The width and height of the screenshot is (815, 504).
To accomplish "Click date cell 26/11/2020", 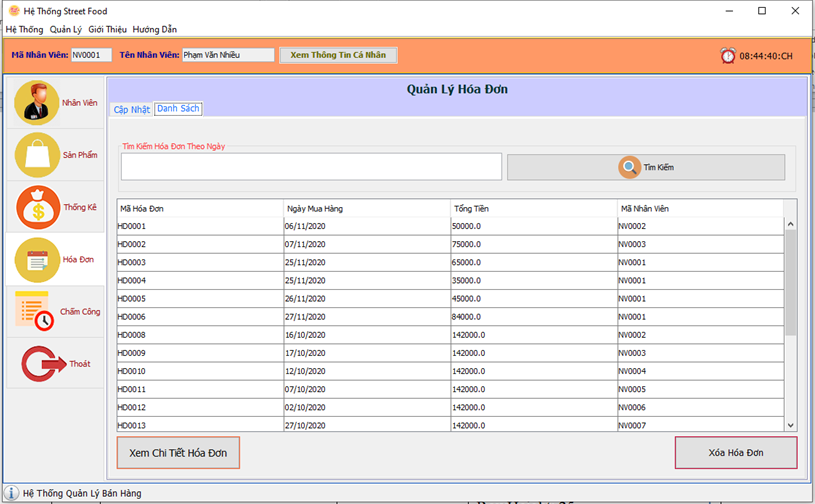I will (367, 299).
